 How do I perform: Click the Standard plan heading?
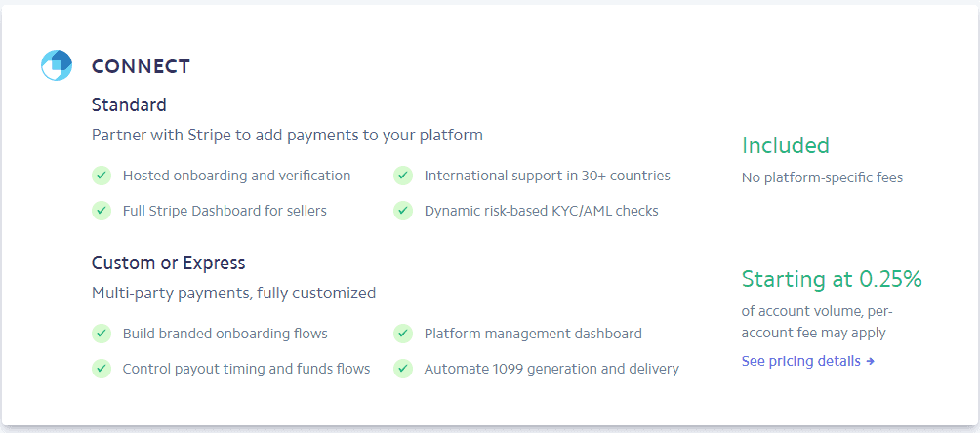tap(129, 104)
